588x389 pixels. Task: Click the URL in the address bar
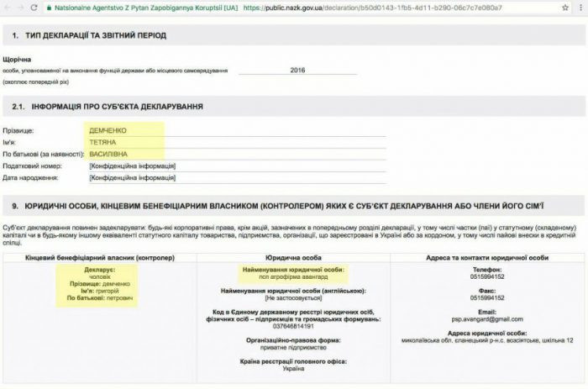pos(372,8)
